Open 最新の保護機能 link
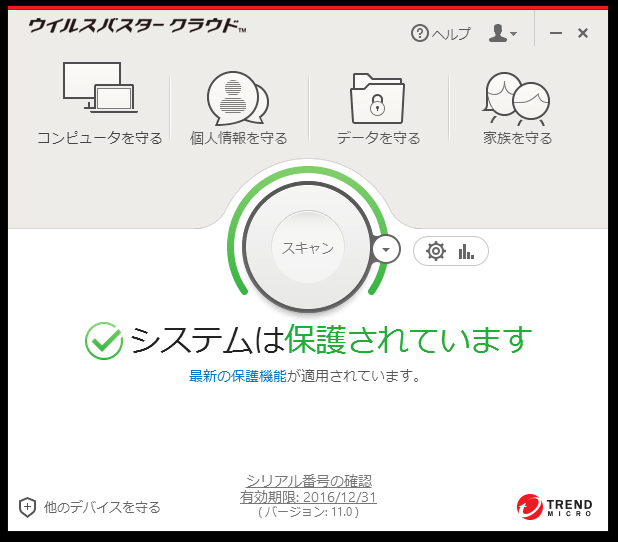Image resolution: width=618 pixels, height=542 pixels. click(x=238, y=376)
